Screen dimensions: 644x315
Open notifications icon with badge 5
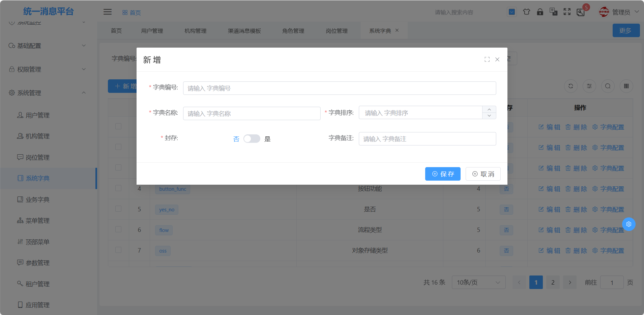click(x=581, y=12)
